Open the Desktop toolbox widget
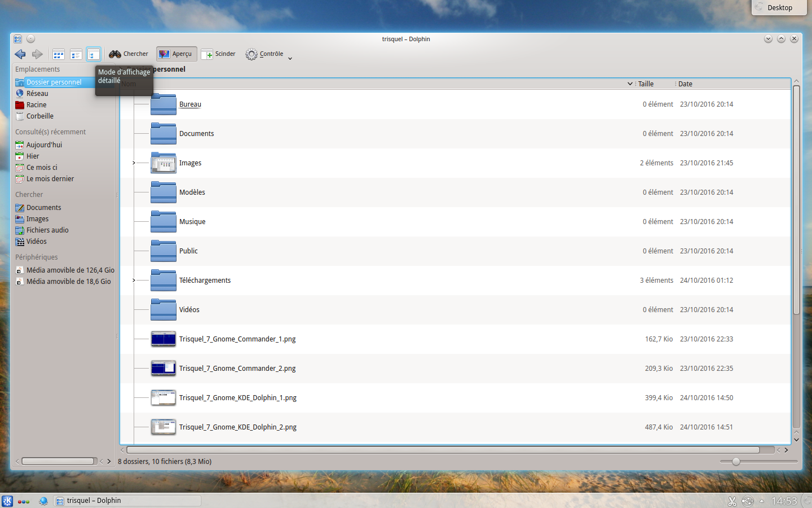 (779, 7)
